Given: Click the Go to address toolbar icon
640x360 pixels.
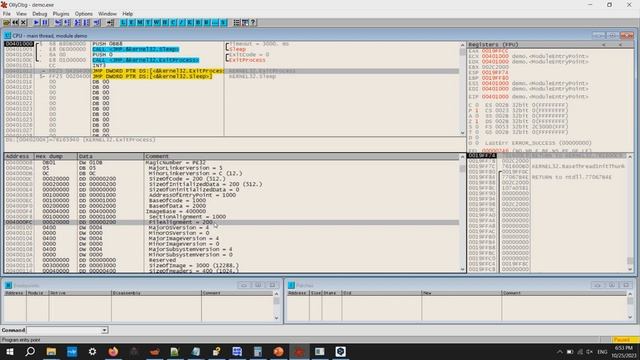Looking at the screenshot, I should (110, 22).
